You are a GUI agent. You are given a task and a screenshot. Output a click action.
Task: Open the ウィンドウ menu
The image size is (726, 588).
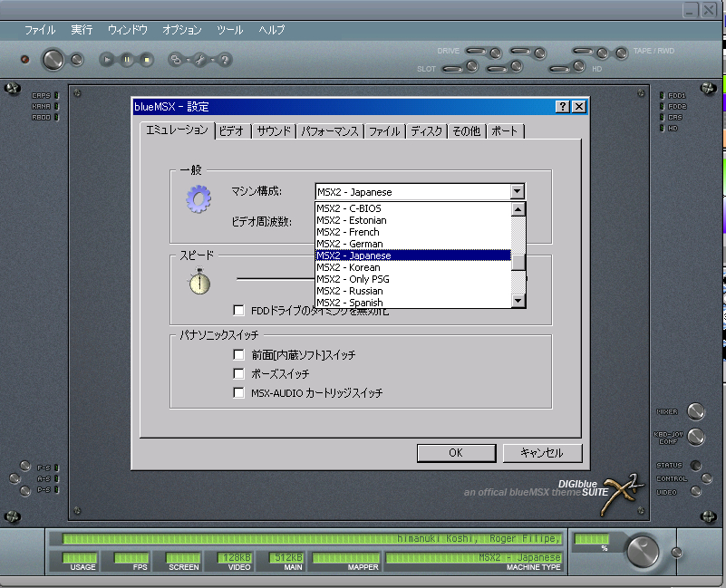coord(127,30)
